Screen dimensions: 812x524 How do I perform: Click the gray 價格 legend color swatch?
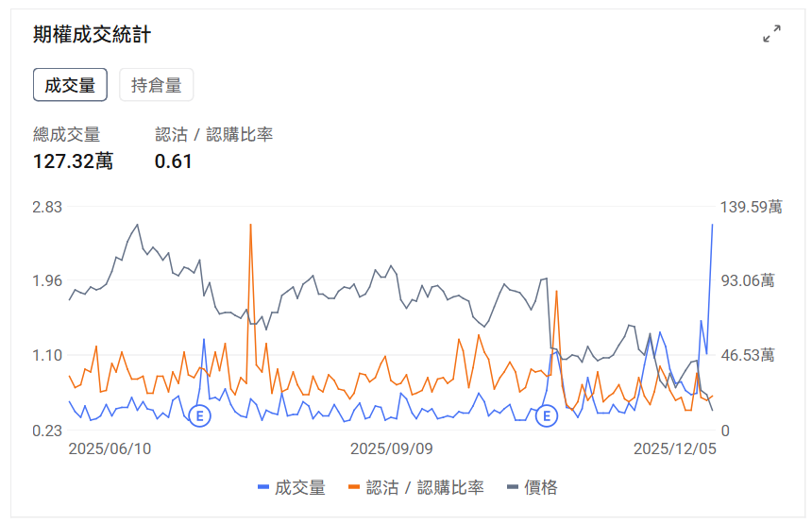click(513, 487)
